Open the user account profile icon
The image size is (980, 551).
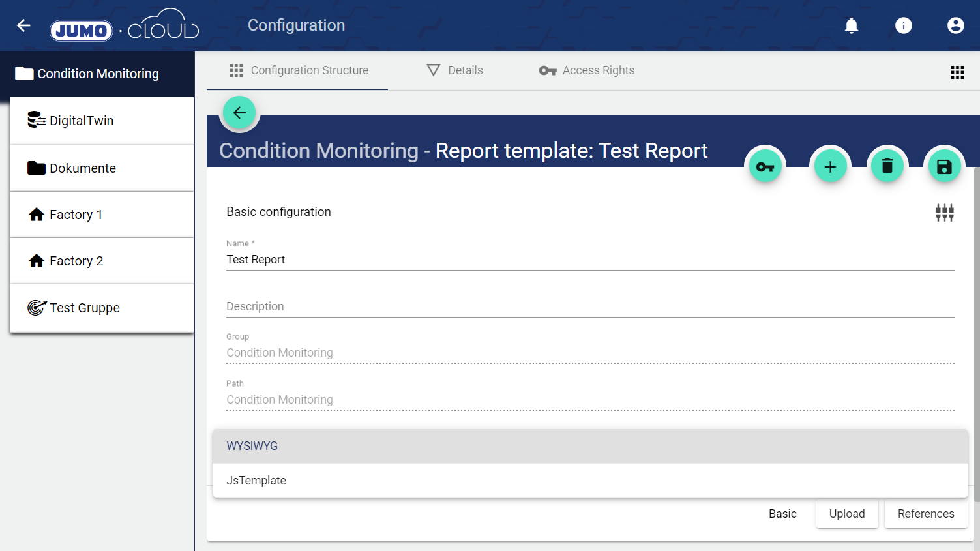coord(955,25)
